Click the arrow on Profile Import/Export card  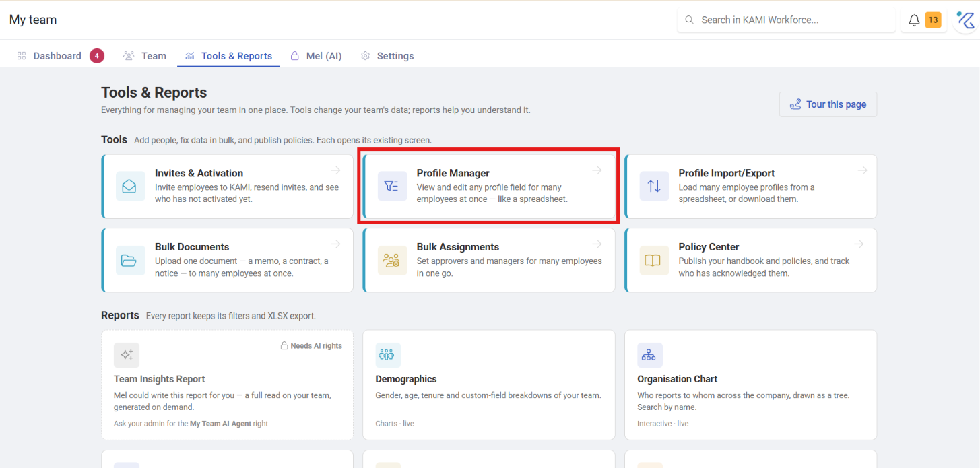tap(862, 170)
